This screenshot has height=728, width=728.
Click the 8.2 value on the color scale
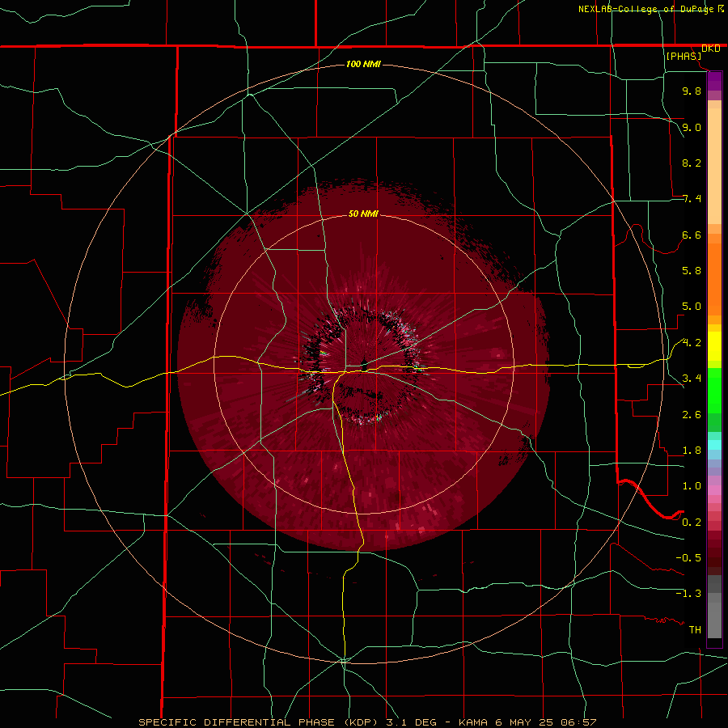click(692, 163)
